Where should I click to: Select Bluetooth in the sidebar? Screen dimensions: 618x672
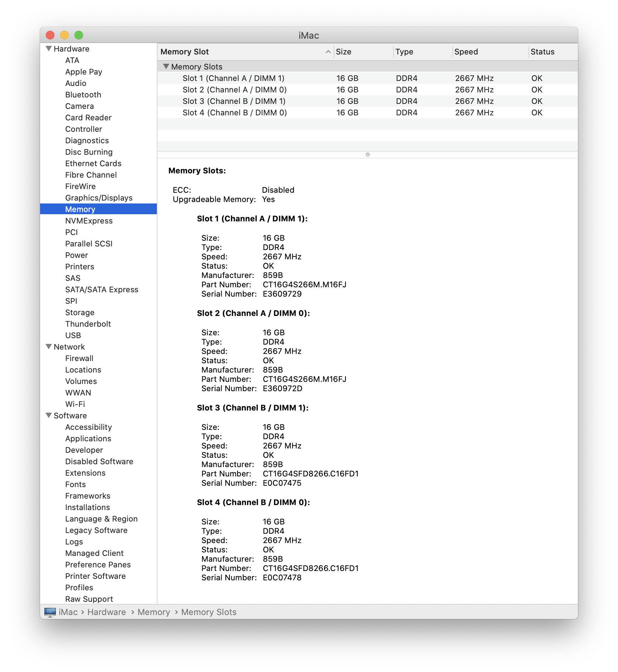(x=83, y=95)
